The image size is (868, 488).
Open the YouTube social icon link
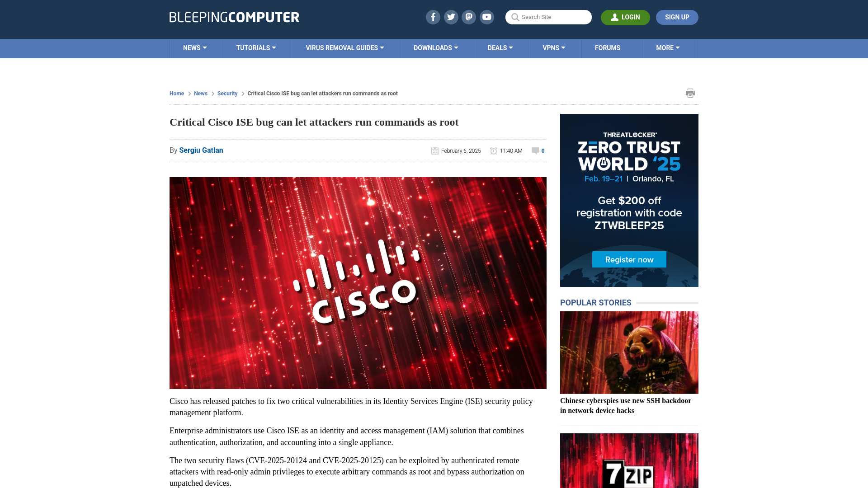coord(487,17)
